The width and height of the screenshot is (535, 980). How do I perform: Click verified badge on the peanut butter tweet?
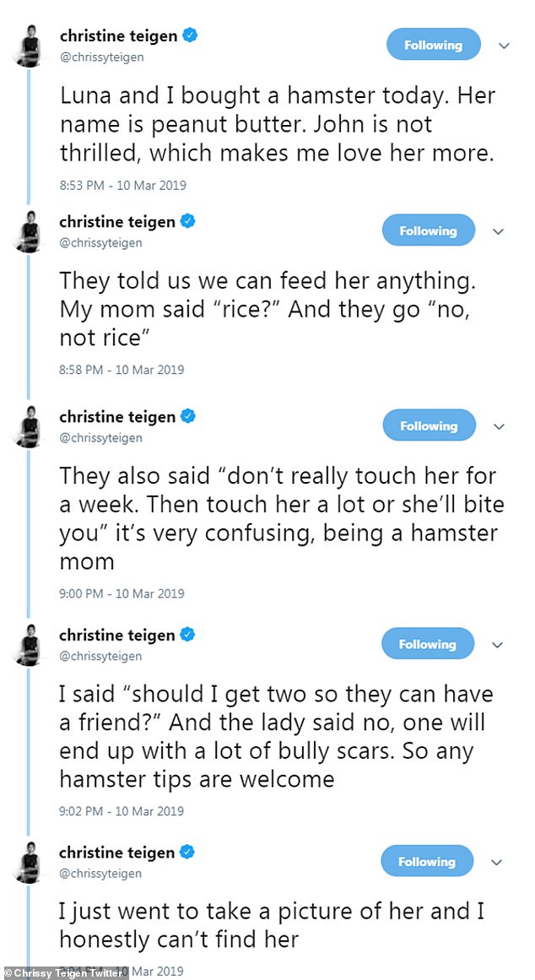click(x=192, y=35)
